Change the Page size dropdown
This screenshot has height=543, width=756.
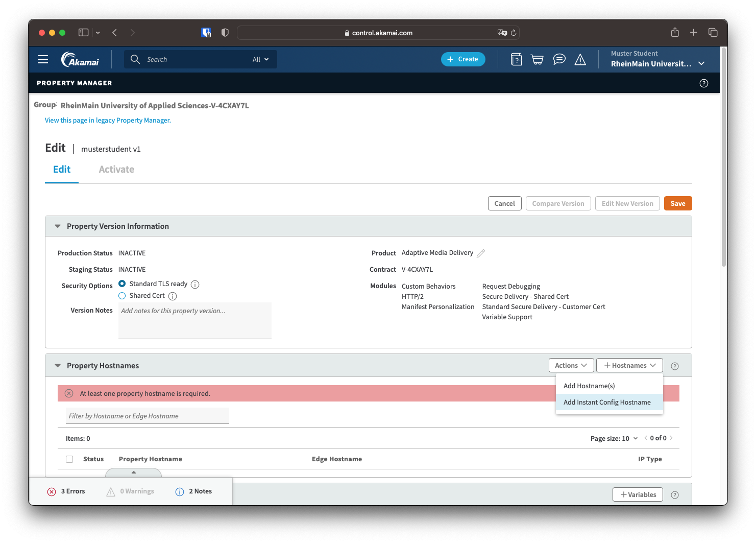click(614, 438)
